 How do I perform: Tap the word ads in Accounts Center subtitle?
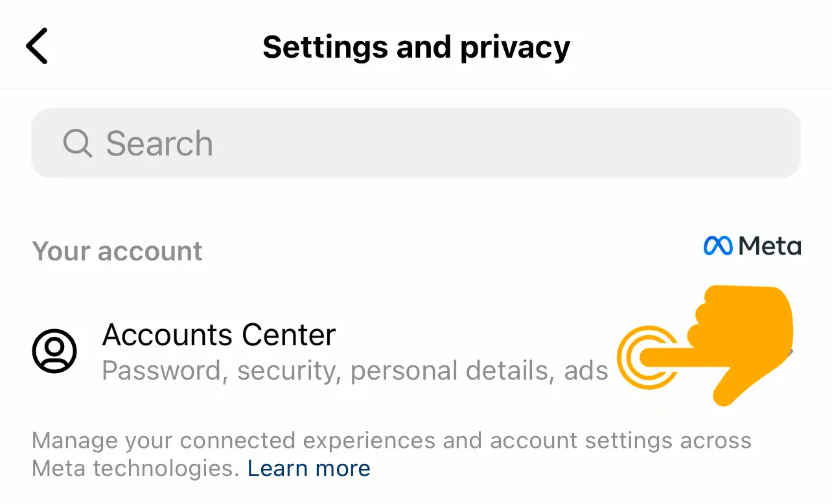pos(586,371)
